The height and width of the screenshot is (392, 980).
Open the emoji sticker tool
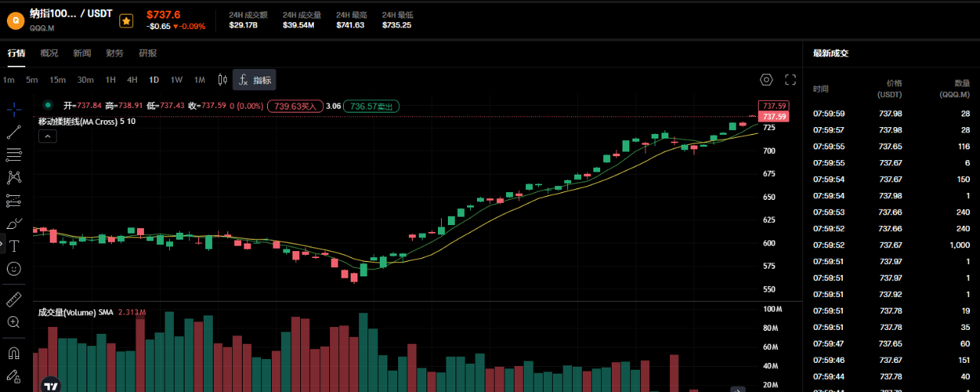coord(14,269)
